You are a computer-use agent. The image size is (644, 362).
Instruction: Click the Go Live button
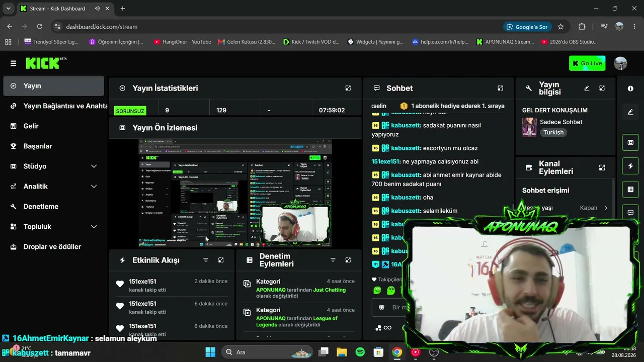pyautogui.click(x=587, y=63)
